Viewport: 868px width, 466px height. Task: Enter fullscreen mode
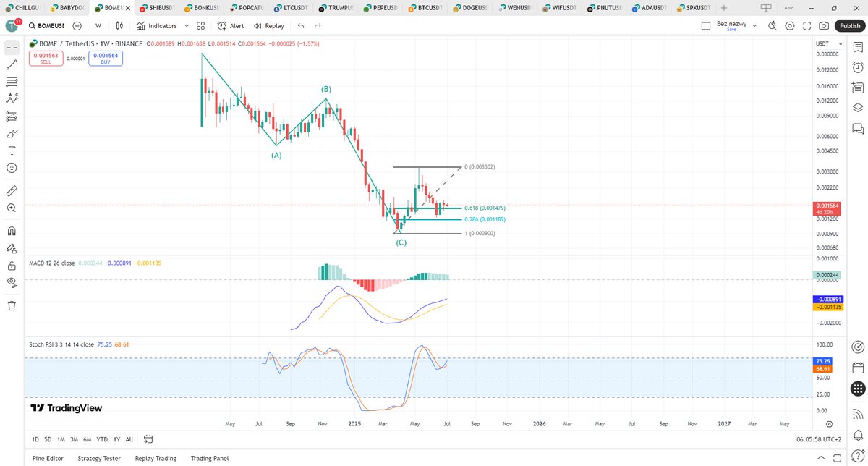click(807, 25)
